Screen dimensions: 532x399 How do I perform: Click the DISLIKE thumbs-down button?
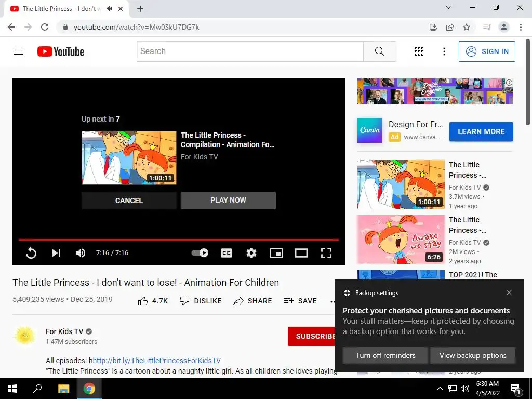point(201,301)
